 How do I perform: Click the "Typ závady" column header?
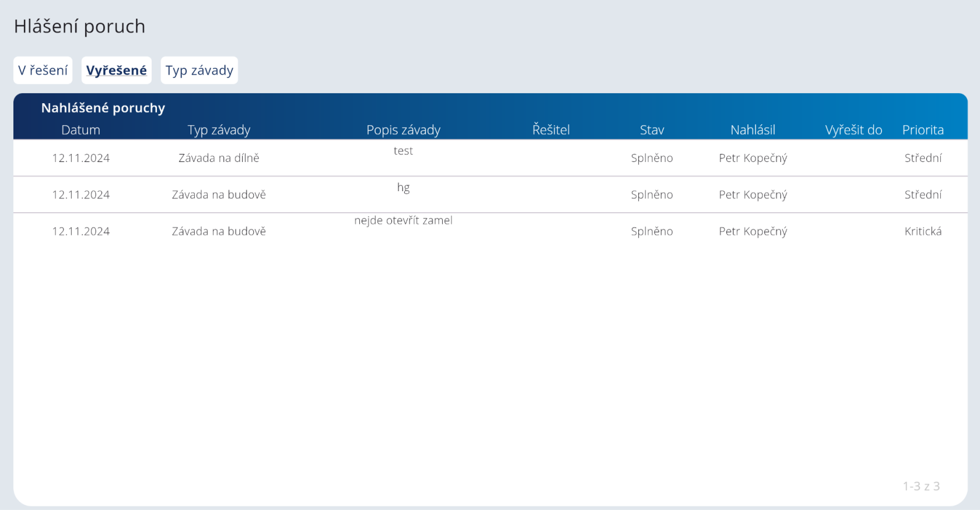tap(219, 130)
